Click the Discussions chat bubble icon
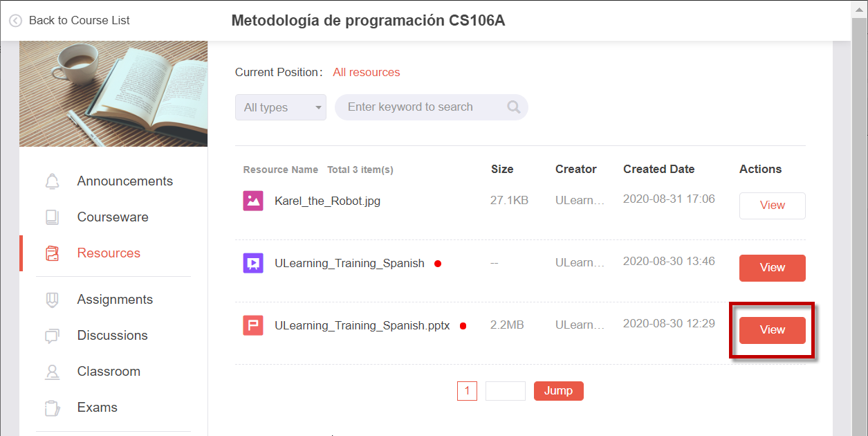This screenshot has height=436, width=868. pos(52,336)
